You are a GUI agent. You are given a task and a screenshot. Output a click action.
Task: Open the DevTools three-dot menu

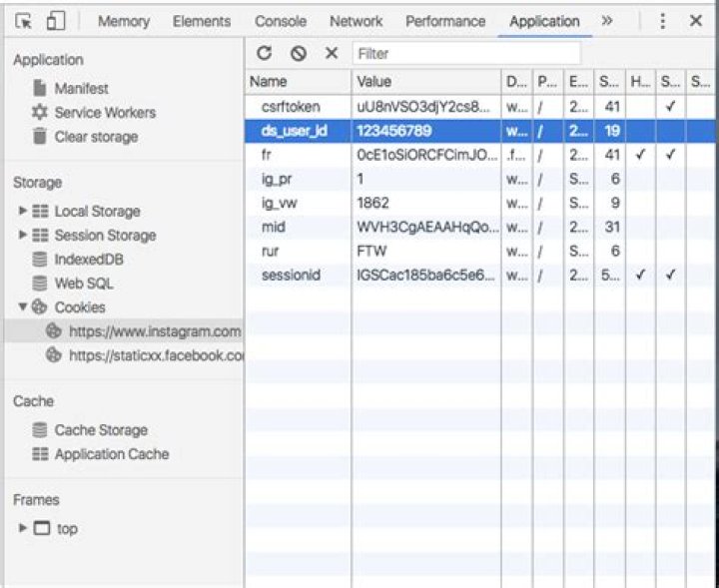[662, 21]
